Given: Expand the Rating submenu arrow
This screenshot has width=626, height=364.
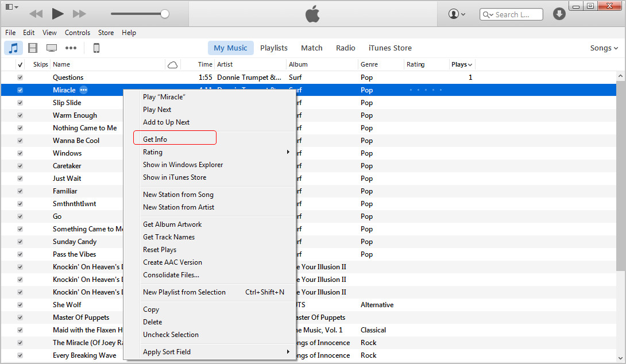Looking at the screenshot, I should pos(288,152).
